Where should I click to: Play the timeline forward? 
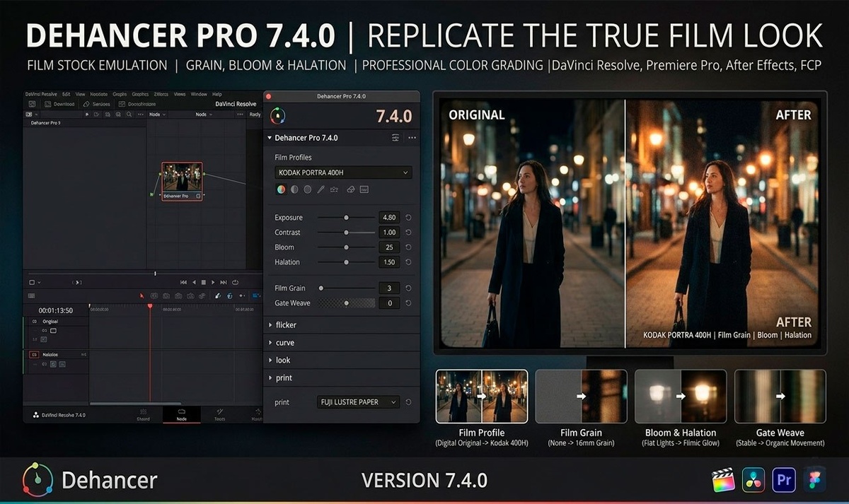point(213,283)
